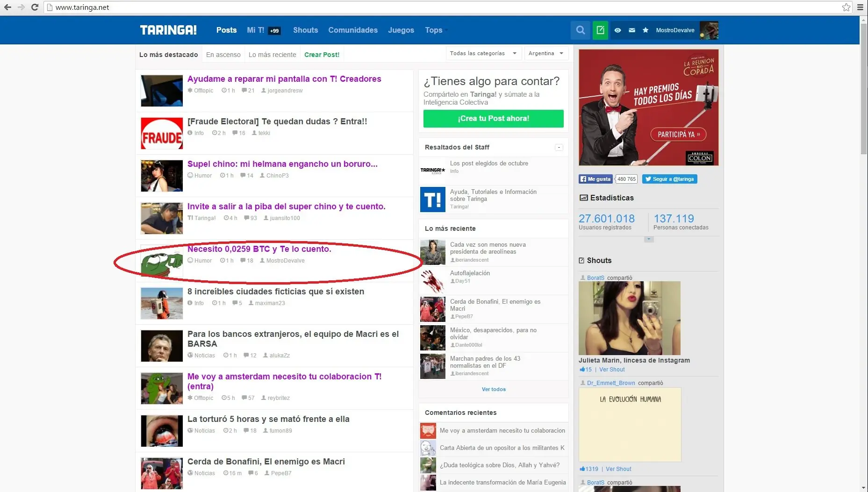Screen dimensions: 868x492
Task: Click Ver todos link under Lo más reciente
Action: click(494, 389)
